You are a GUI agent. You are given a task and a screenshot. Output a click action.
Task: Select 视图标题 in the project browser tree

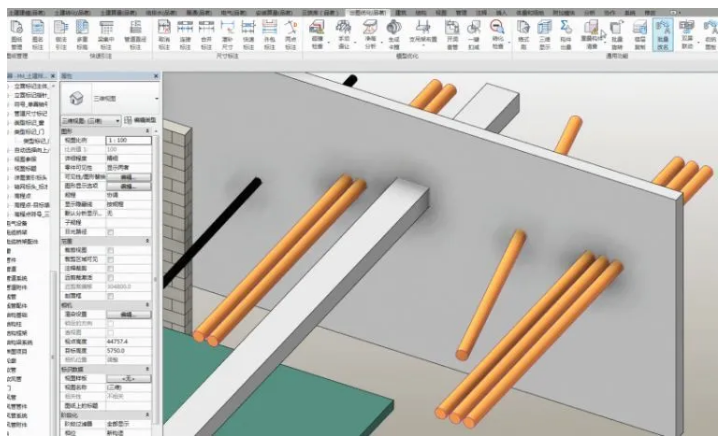(25, 168)
